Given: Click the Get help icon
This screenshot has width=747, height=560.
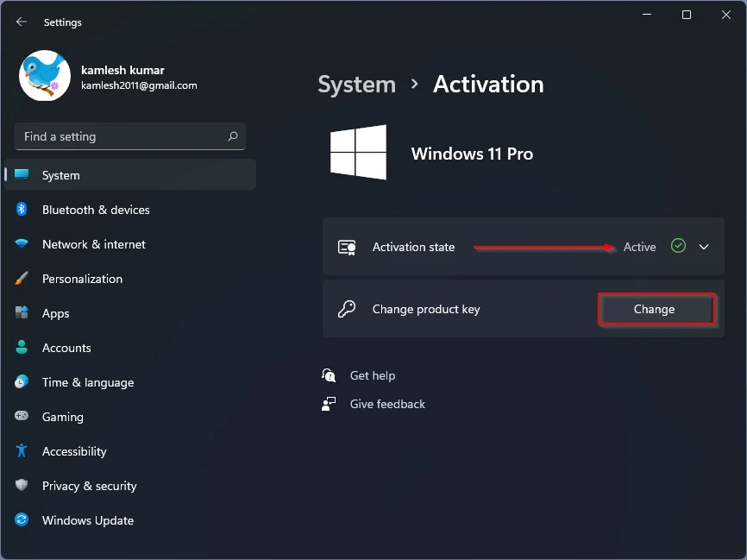Looking at the screenshot, I should [329, 375].
